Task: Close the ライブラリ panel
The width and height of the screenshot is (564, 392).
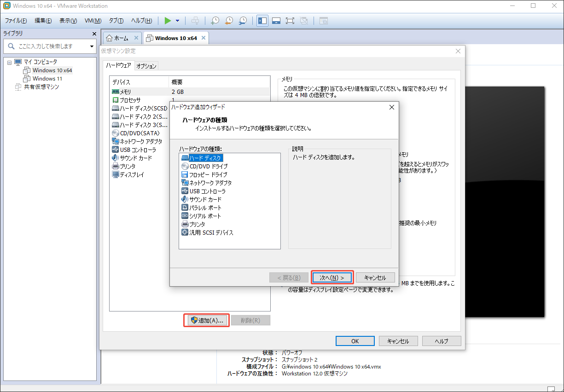Action: pos(94,34)
